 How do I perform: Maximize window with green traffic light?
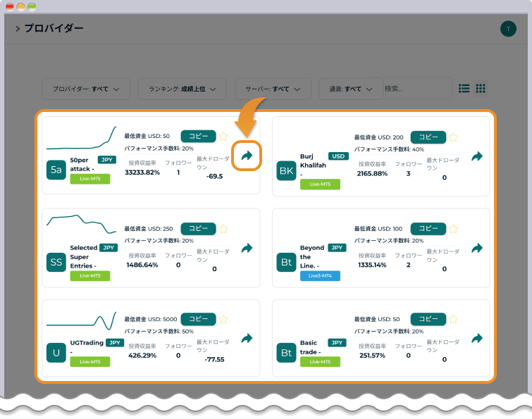[x=32, y=6]
